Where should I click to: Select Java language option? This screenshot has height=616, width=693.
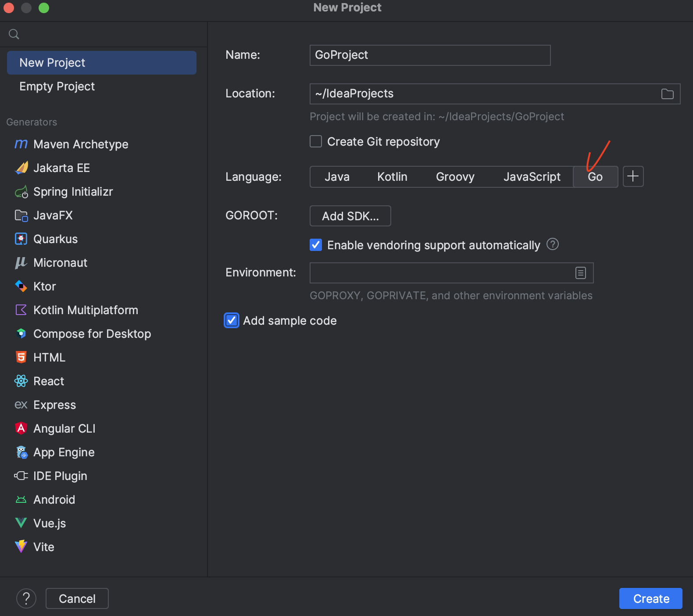(x=337, y=177)
